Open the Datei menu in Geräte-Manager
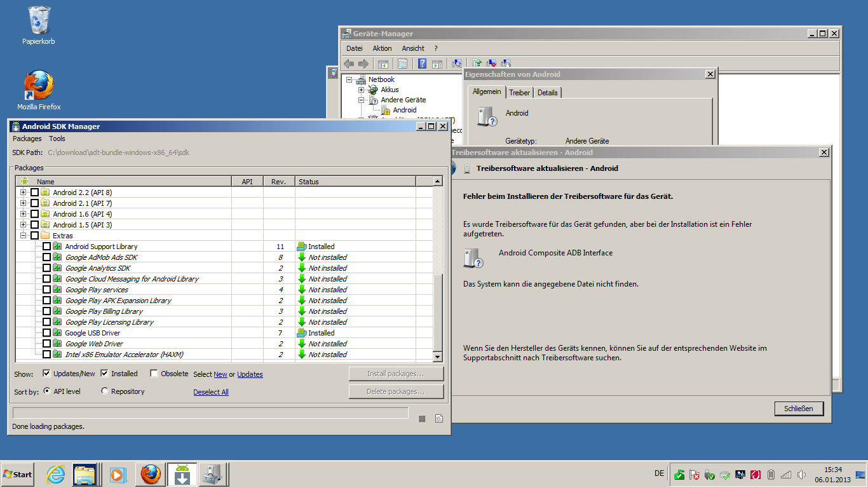This screenshot has width=868, height=488. pyautogui.click(x=355, y=48)
